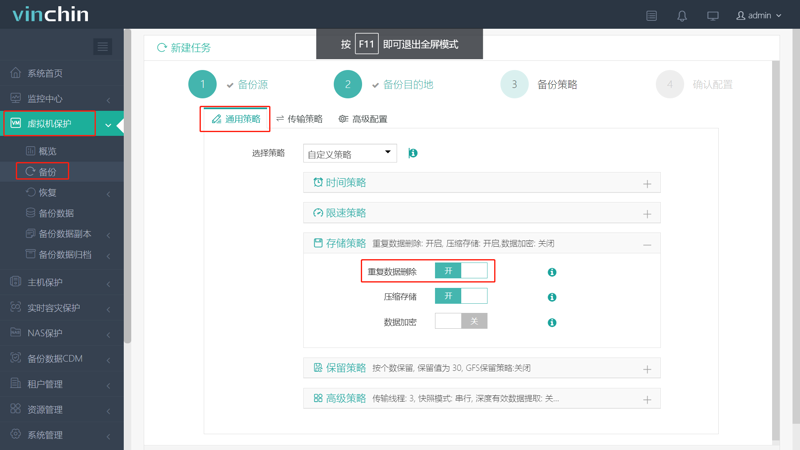Click step 2 备份目的地 circle
The height and width of the screenshot is (450, 800).
click(x=348, y=84)
